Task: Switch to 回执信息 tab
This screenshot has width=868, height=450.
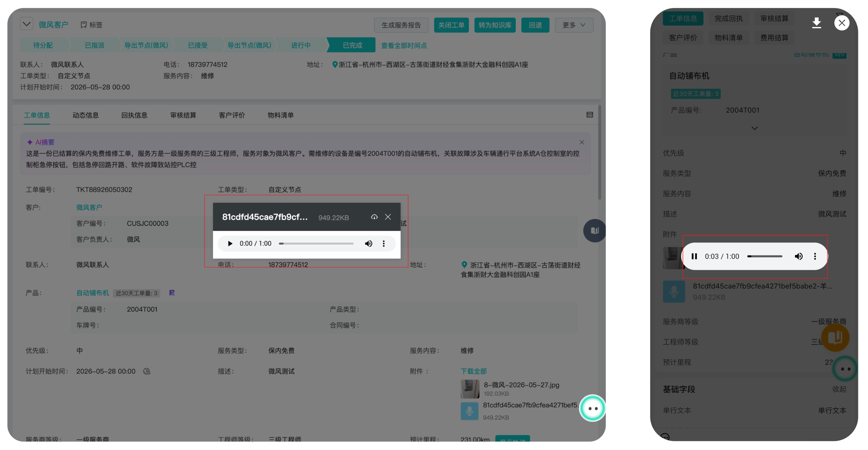Action: 134,115
